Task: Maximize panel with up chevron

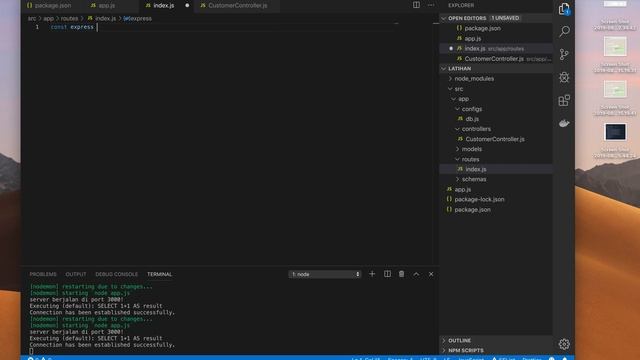Action: click(416, 274)
